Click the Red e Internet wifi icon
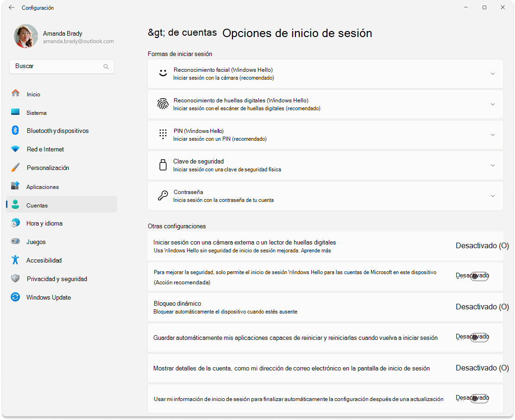Screen dimensions: 515x420 coord(15,149)
